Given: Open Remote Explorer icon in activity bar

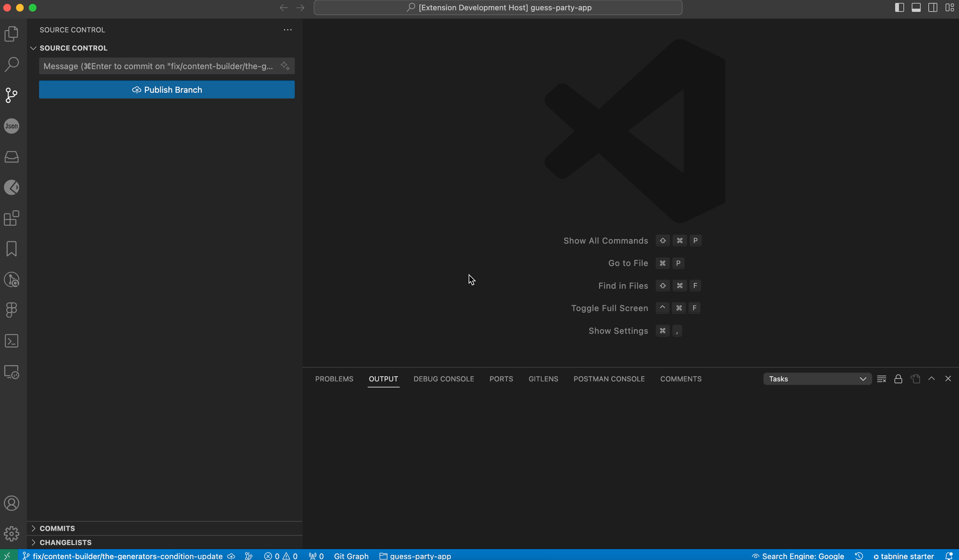Looking at the screenshot, I should tap(12, 372).
